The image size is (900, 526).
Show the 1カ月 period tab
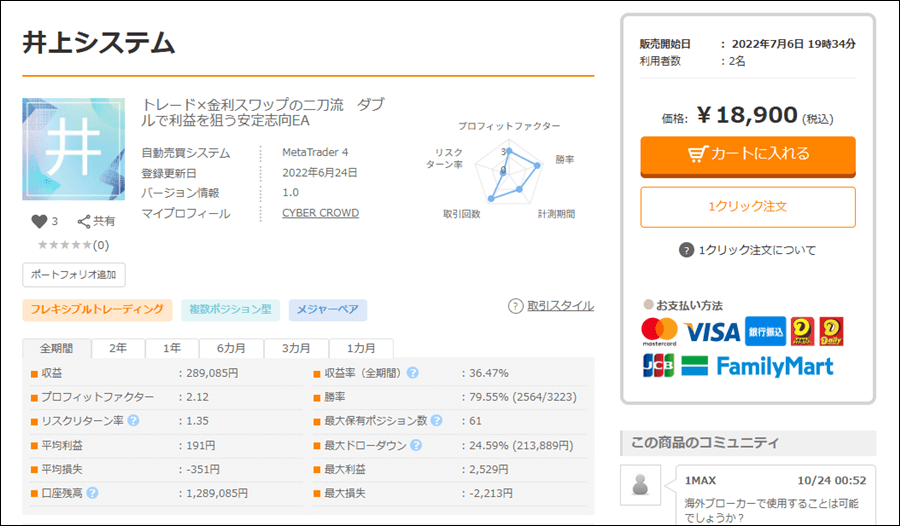[x=362, y=349]
